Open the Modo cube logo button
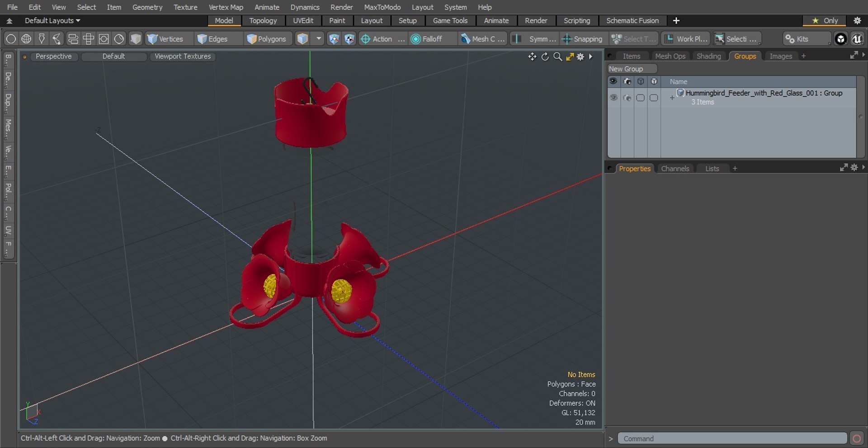 pyautogui.click(x=841, y=39)
